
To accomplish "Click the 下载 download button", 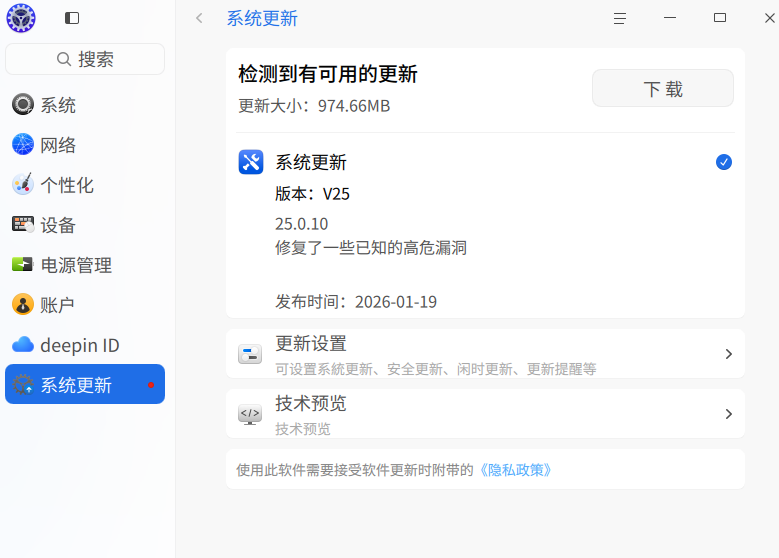I will click(663, 88).
